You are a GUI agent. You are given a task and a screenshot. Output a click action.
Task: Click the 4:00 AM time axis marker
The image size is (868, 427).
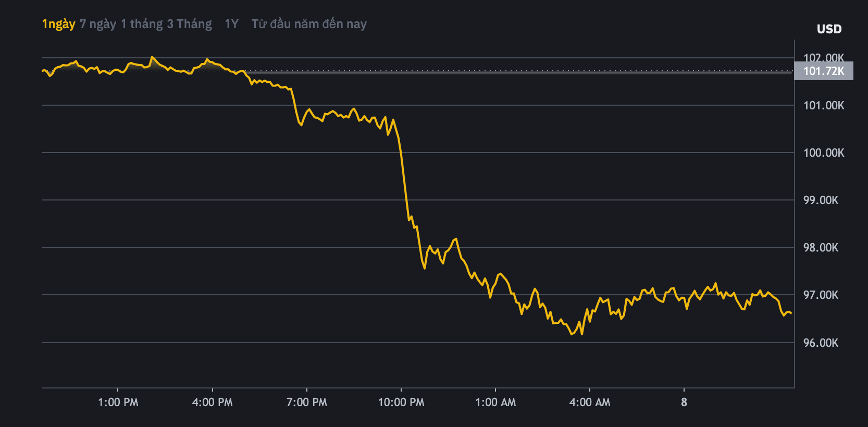(x=590, y=402)
